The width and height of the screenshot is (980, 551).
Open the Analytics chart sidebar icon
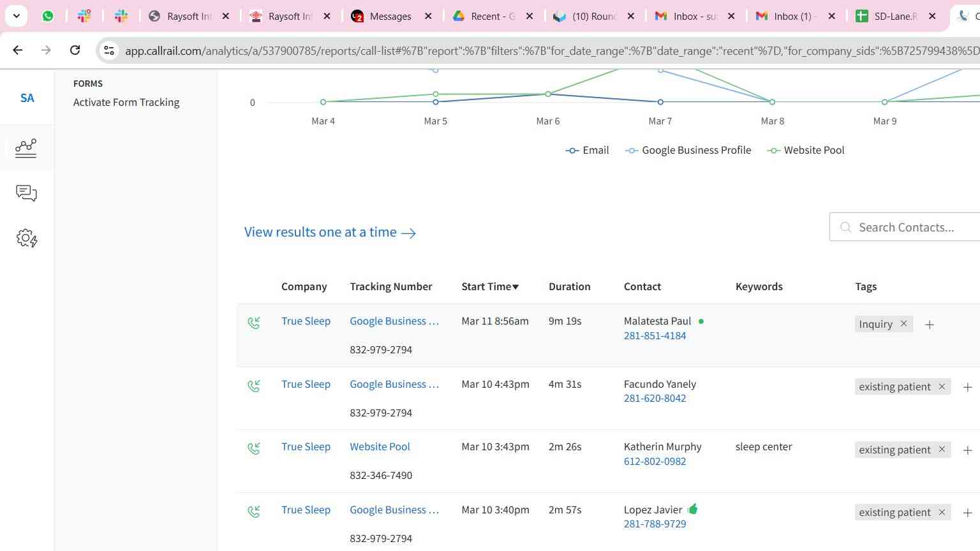pos(26,148)
